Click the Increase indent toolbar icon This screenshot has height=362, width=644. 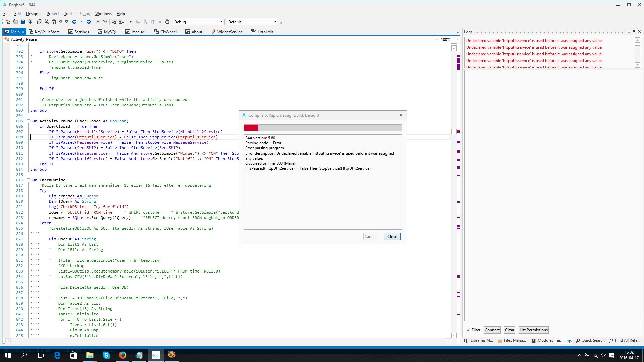tap(121, 22)
